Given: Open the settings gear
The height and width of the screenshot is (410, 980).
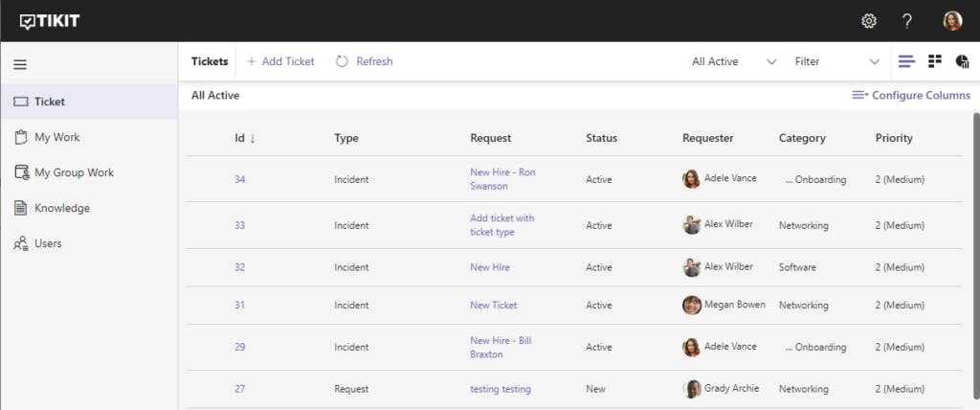Looking at the screenshot, I should [869, 21].
